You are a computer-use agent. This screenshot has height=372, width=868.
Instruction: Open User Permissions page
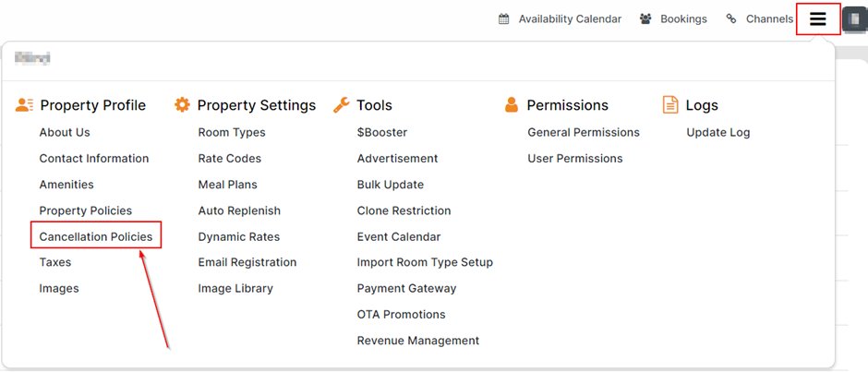click(575, 159)
